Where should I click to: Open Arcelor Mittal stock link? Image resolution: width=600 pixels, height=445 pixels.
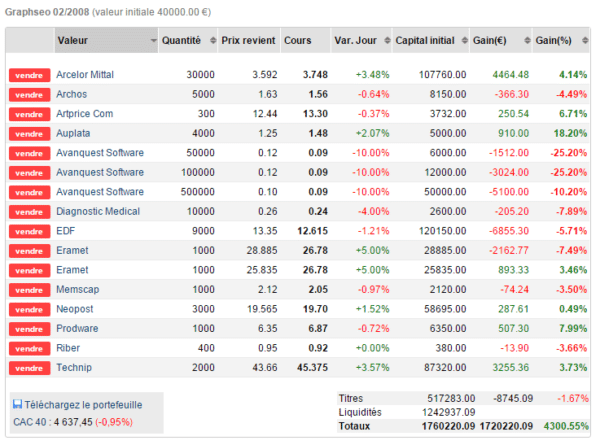click(85, 75)
